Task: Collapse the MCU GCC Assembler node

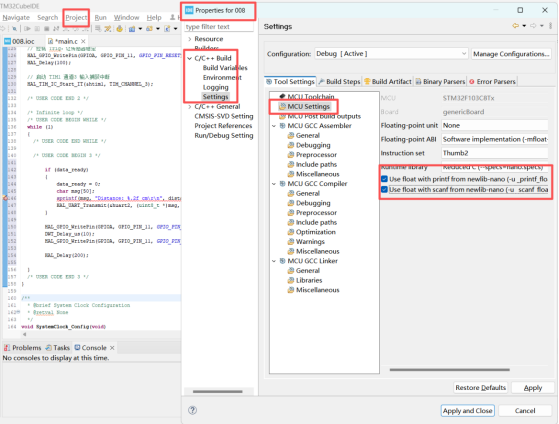Action: click(x=274, y=126)
